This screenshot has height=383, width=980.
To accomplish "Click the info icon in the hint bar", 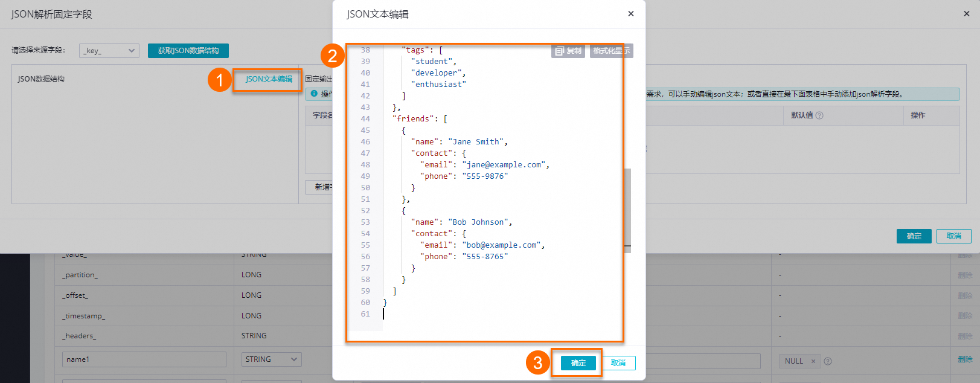I will [x=314, y=94].
